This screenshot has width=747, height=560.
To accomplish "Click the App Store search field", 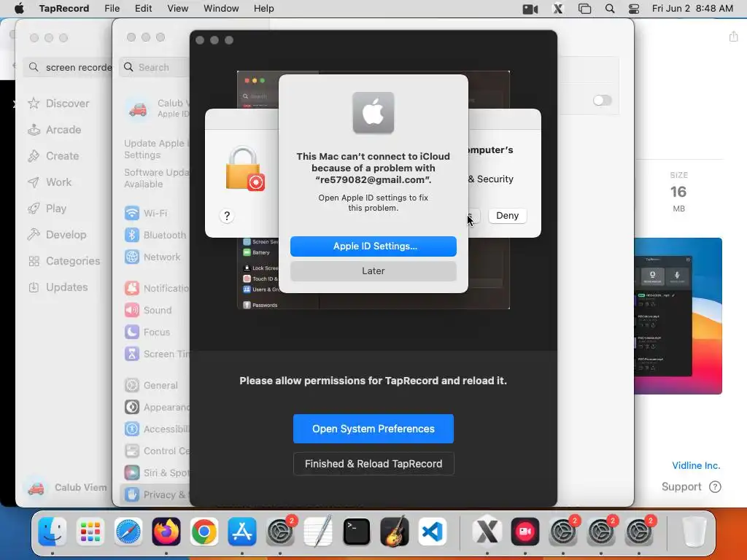I will pyautogui.click(x=68, y=67).
